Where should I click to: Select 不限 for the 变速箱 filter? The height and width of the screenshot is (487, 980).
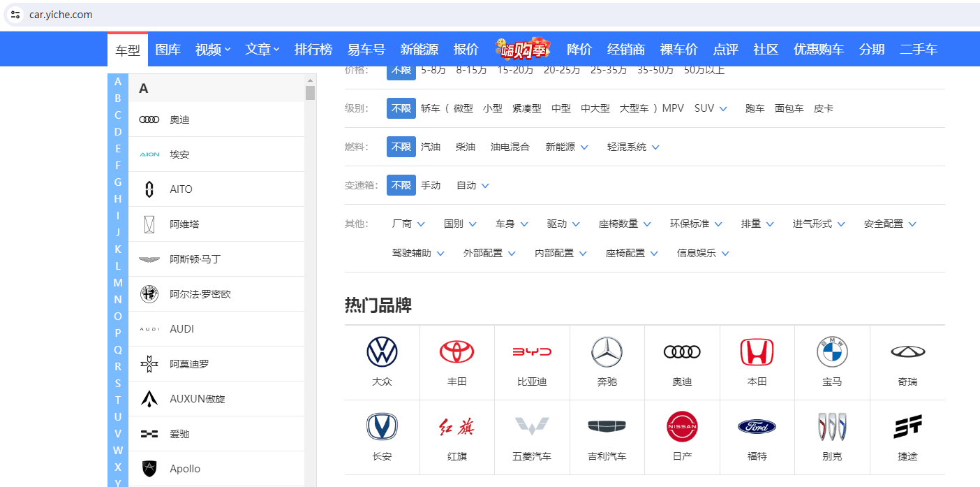point(401,185)
